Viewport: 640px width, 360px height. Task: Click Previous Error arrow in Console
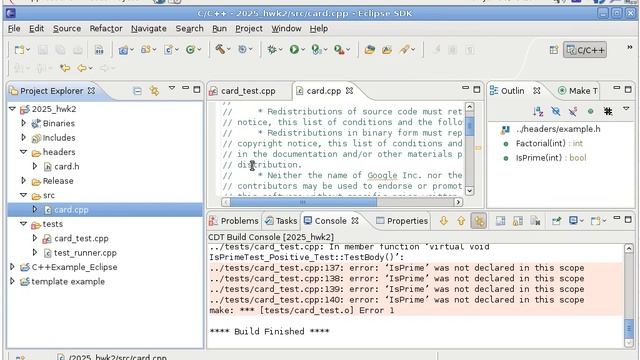pos(461,221)
